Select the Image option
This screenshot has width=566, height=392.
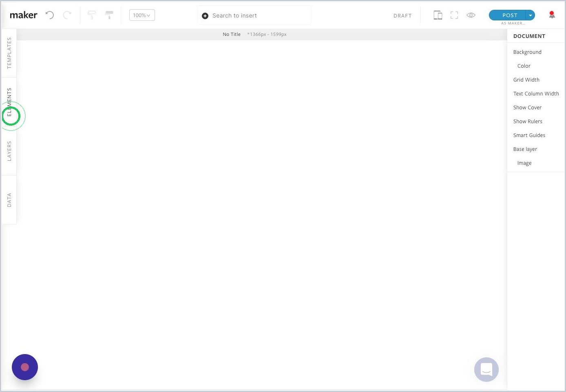tap(524, 163)
